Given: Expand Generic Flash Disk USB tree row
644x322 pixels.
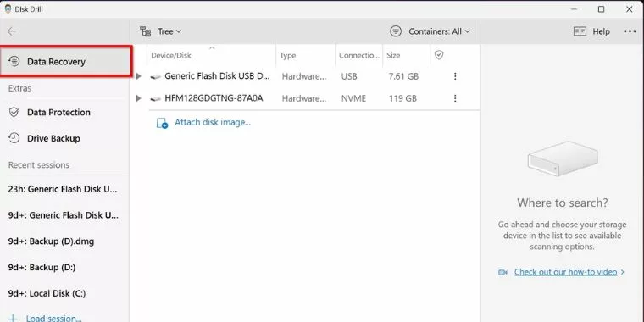Looking at the screenshot, I should click(x=138, y=76).
